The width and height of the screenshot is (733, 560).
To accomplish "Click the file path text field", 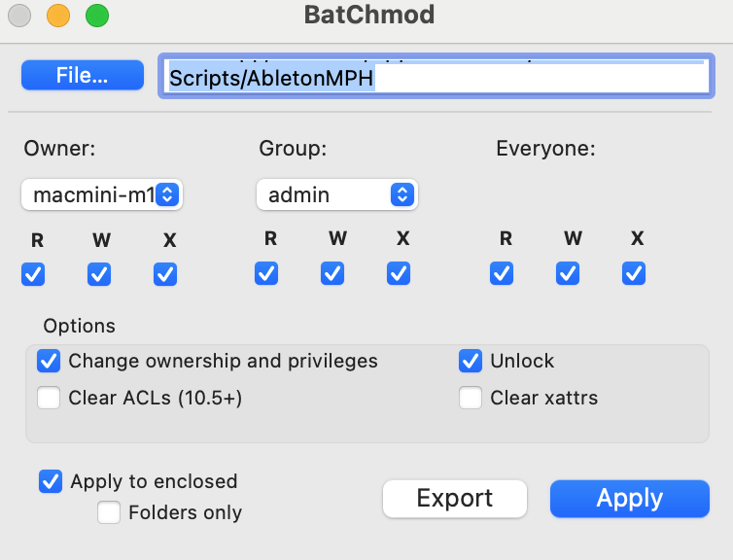I will (x=436, y=76).
